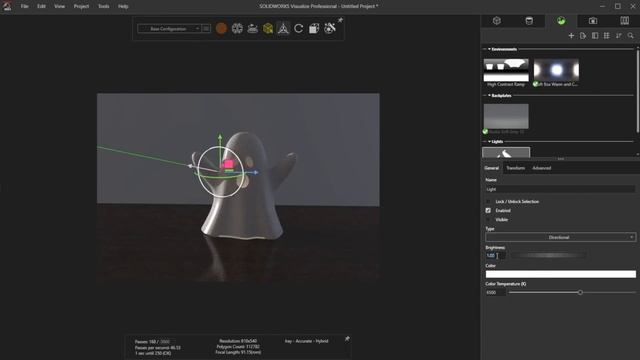The height and width of the screenshot is (360, 640).
Task: Open the Project menu
Action: [x=81, y=6]
